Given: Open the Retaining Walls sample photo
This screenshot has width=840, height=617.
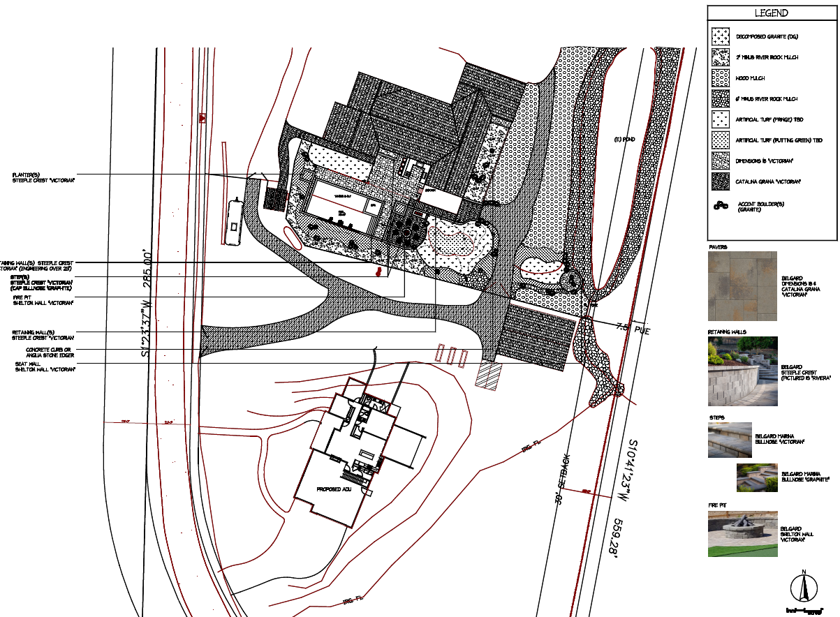Looking at the screenshot, I should tap(742, 371).
